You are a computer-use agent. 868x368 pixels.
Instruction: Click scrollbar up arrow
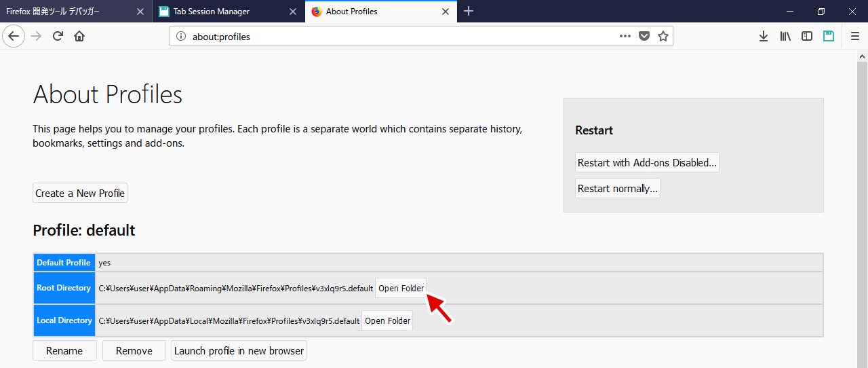862,55
